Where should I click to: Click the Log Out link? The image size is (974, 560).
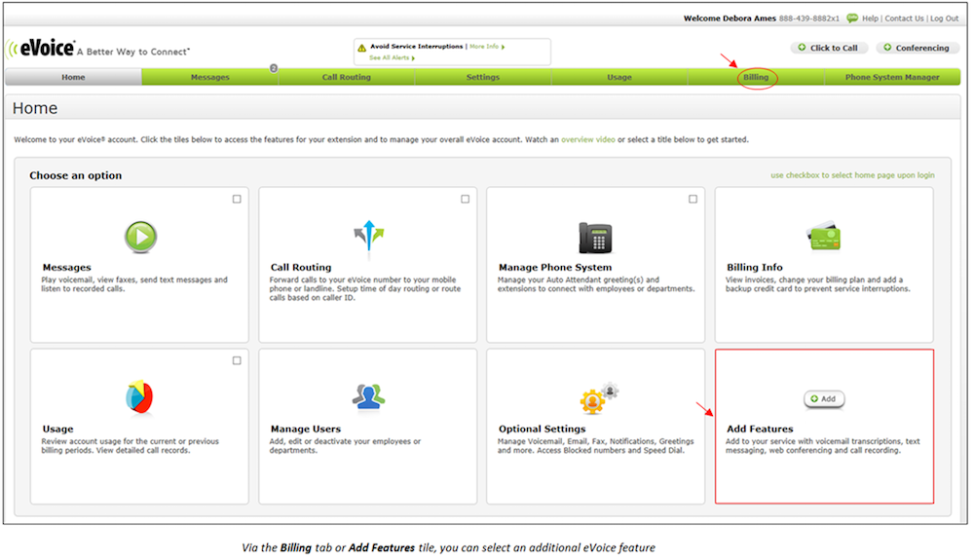click(x=944, y=19)
